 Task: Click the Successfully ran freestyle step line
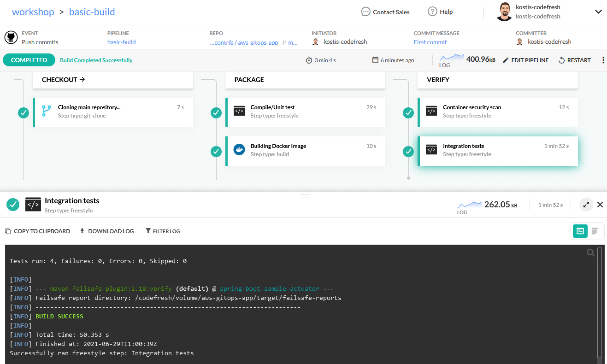coord(102,353)
